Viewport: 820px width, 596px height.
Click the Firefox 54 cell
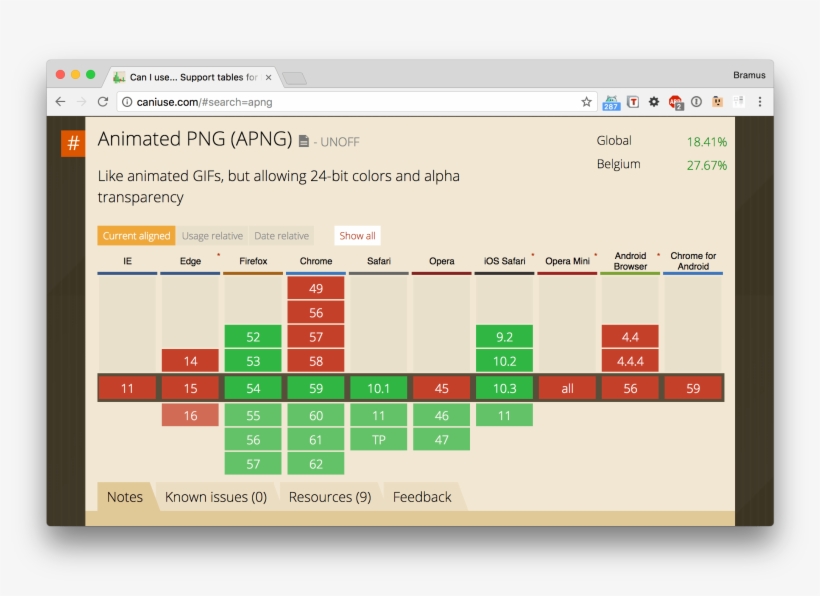coord(253,388)
